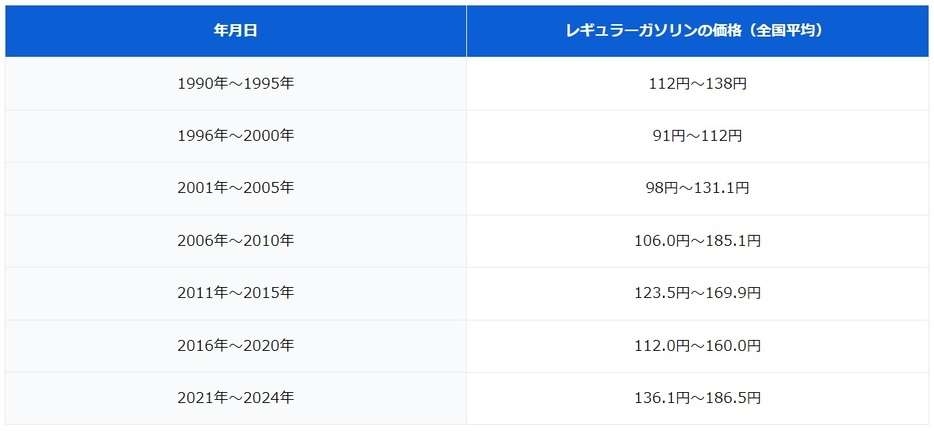Click the 136.1円～186.5円 price cell
934x431 pixels.
698,398
